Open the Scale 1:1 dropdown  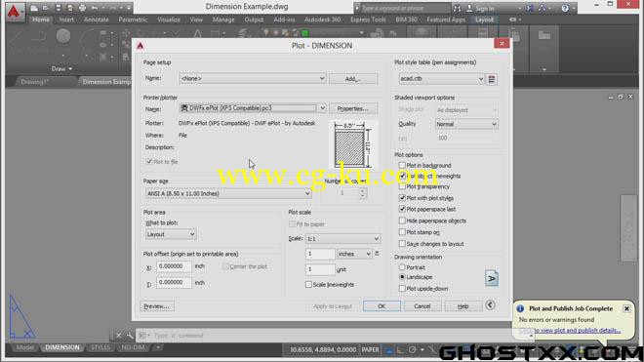tap(342, 238)
